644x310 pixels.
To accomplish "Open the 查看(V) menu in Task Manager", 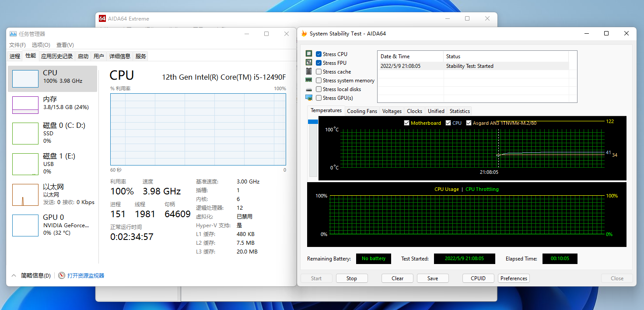I will (65, 45).
